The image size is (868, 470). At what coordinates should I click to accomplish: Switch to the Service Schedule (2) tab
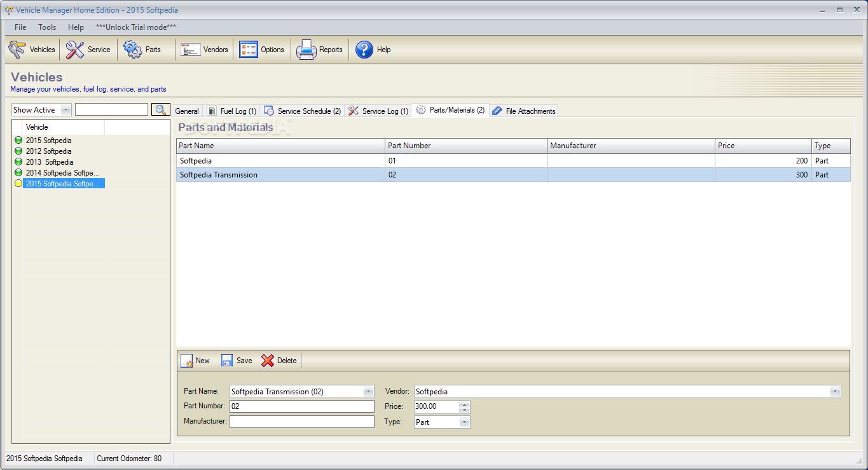[303, 111]
